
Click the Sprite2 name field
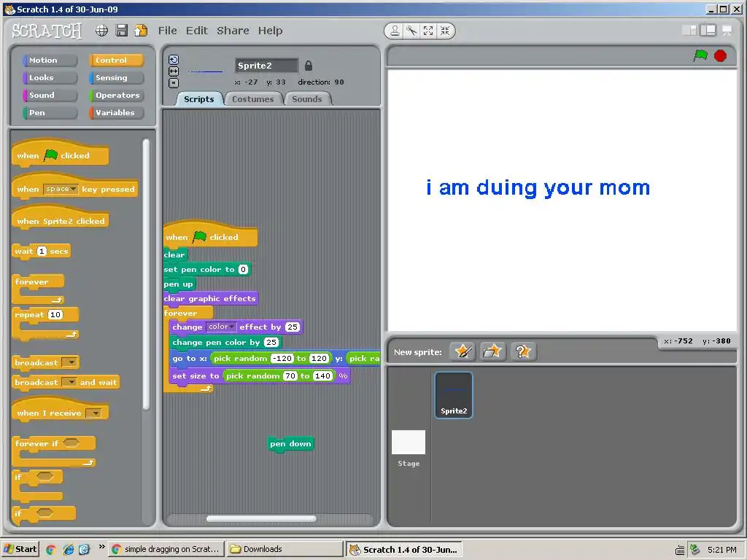click(267, 66)
